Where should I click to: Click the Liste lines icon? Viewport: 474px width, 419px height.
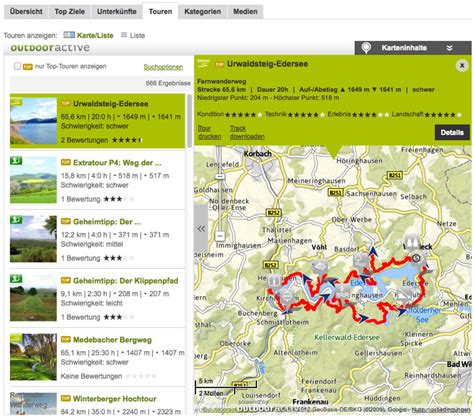coord(124,35)
